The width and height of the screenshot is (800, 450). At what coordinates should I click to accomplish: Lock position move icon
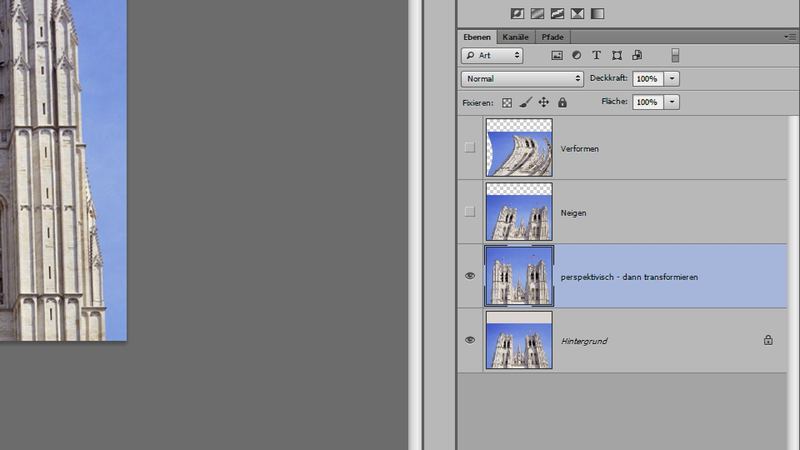pos(544,103)
